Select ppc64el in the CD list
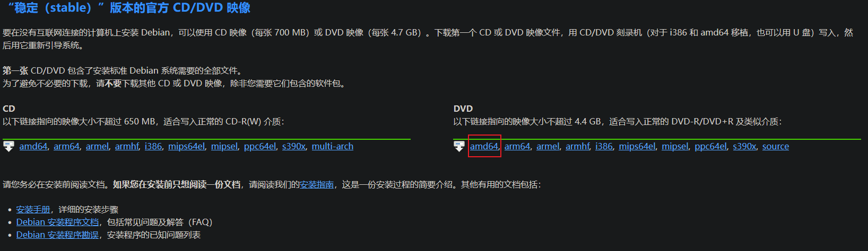The image size is (868, 251). [260, 147]
